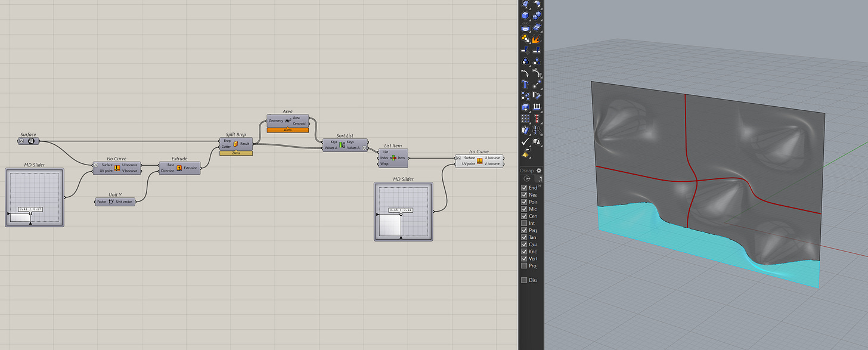Click the Unit Y vector icon

(111, 202)
